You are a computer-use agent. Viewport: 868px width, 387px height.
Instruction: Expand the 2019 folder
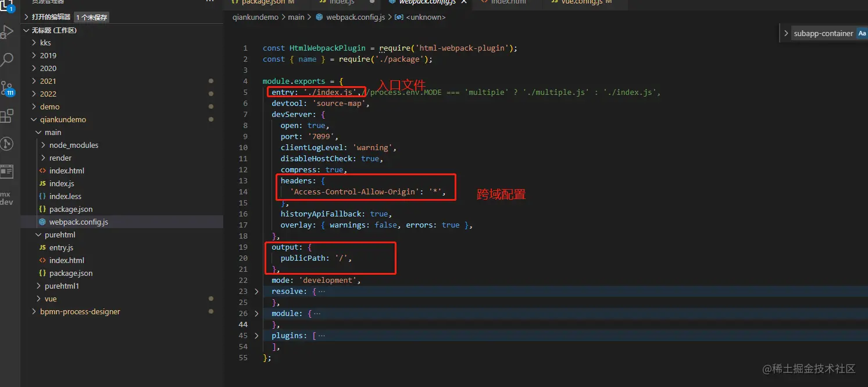pos(34,56)
